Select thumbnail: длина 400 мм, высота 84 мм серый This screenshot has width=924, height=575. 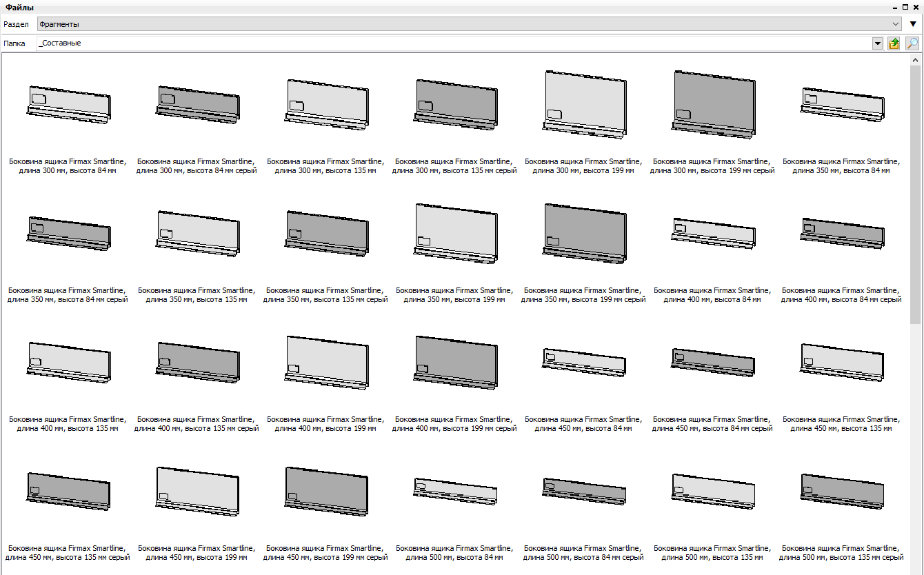click(842, 233)
